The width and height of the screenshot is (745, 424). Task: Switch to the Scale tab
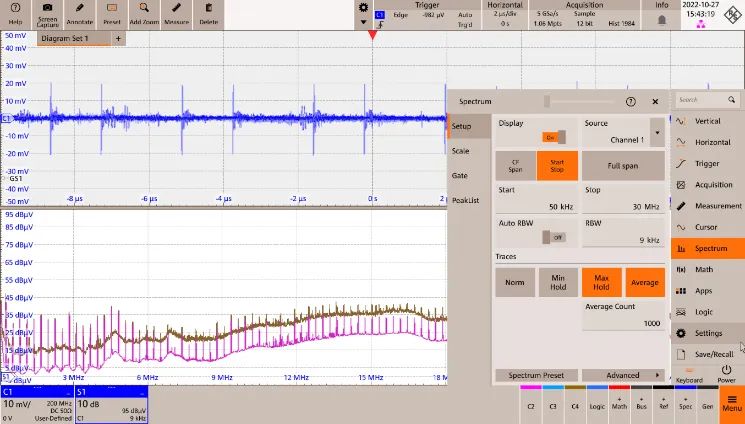point(460,151)
